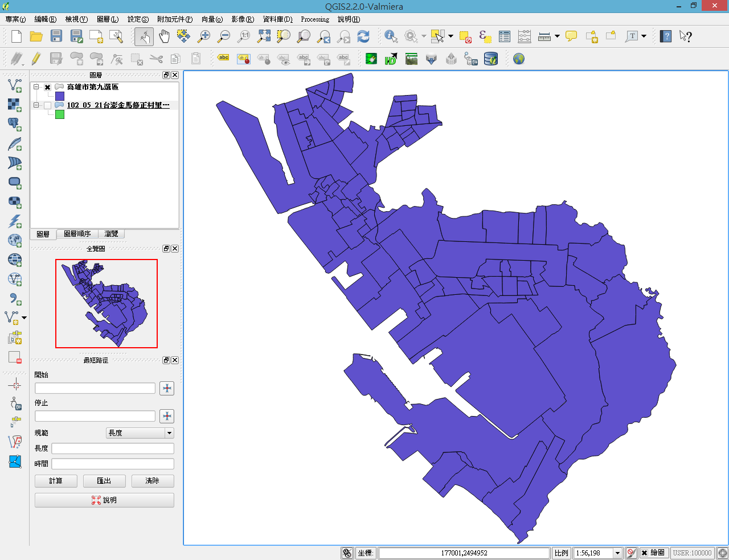Click the purple symbol swatch under 高雄市第九選區
729x560 pixels.
coord(60,96)
